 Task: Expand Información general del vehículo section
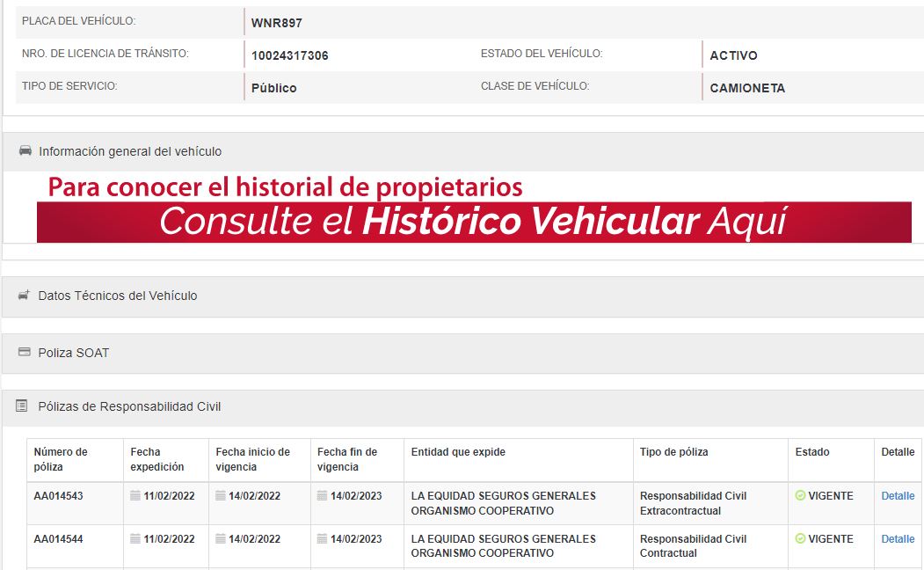tap(130, 151)
